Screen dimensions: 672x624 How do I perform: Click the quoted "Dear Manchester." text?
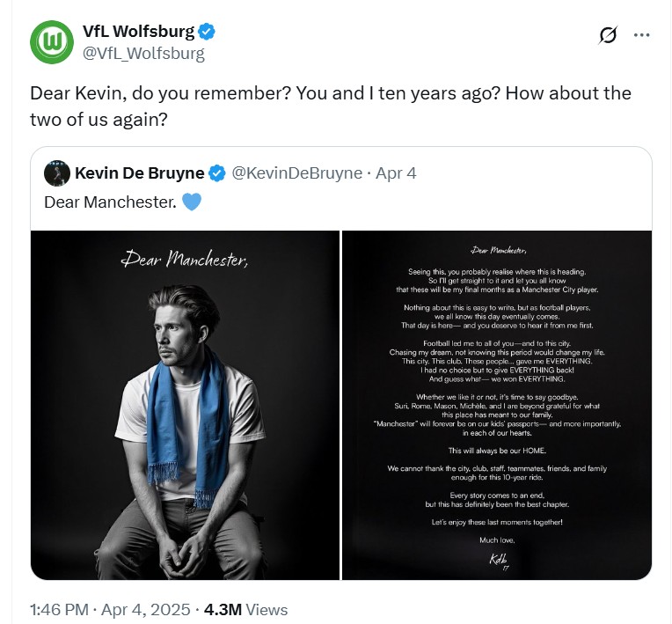click(x=110, y=202)
